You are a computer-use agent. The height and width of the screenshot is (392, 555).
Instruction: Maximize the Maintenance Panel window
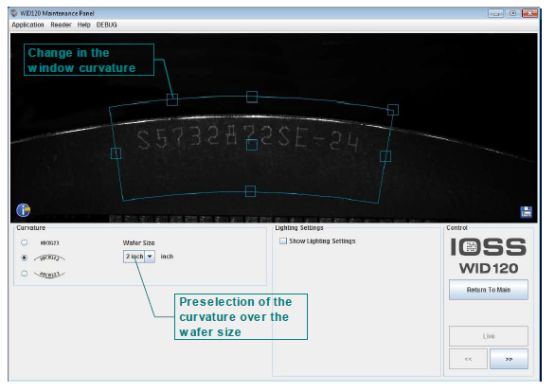[x=512, y=13]
